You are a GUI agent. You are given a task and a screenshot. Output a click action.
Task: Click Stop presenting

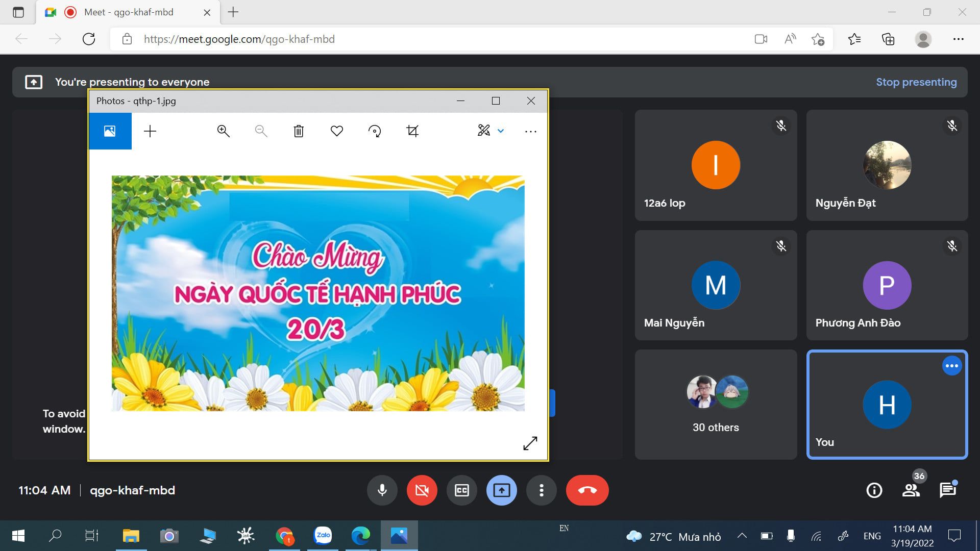(x=916, y=82)
